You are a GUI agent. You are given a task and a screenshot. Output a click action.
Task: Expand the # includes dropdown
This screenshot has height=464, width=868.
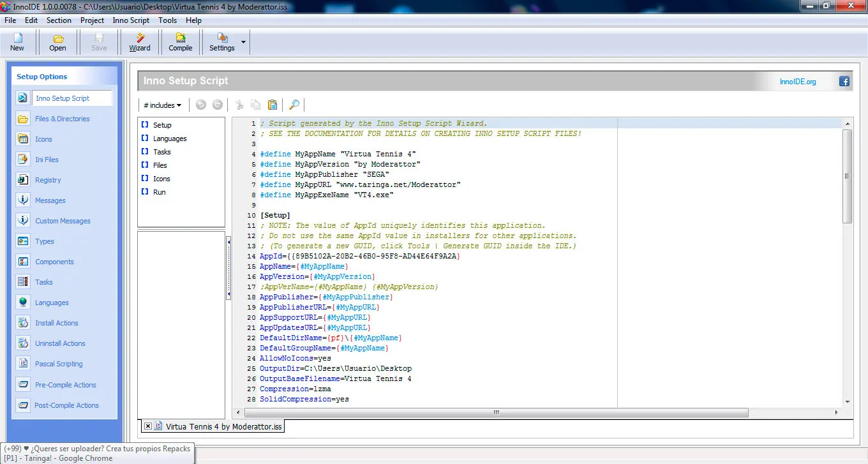[163, 105]
